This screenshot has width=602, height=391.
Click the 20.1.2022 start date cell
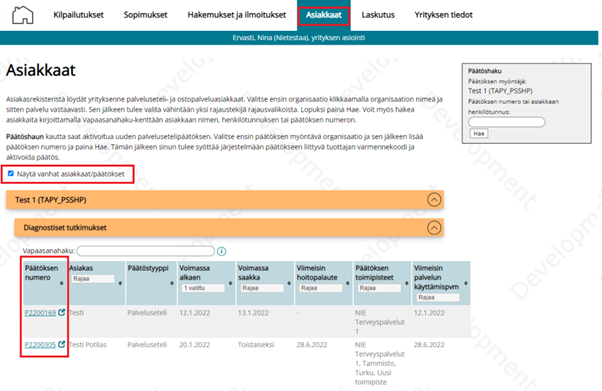pos(195,345)
